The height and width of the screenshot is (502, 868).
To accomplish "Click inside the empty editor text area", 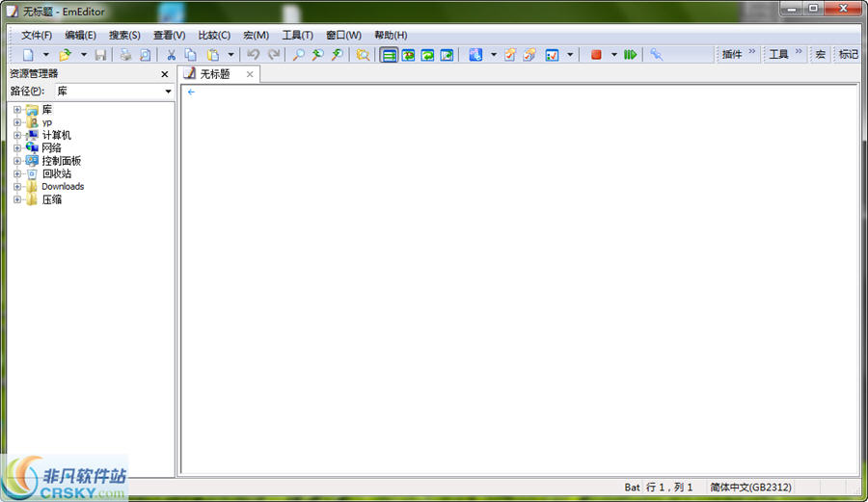I will coord(519,279).
